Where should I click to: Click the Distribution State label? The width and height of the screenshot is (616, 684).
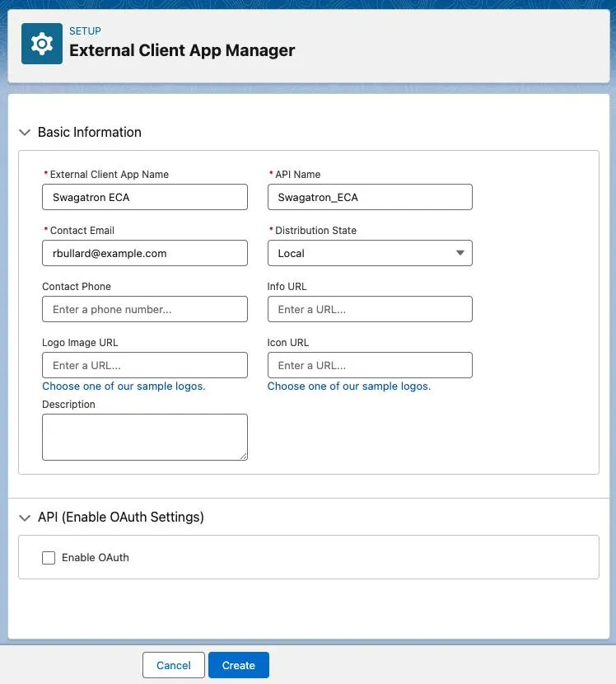(x=315, y=230)
